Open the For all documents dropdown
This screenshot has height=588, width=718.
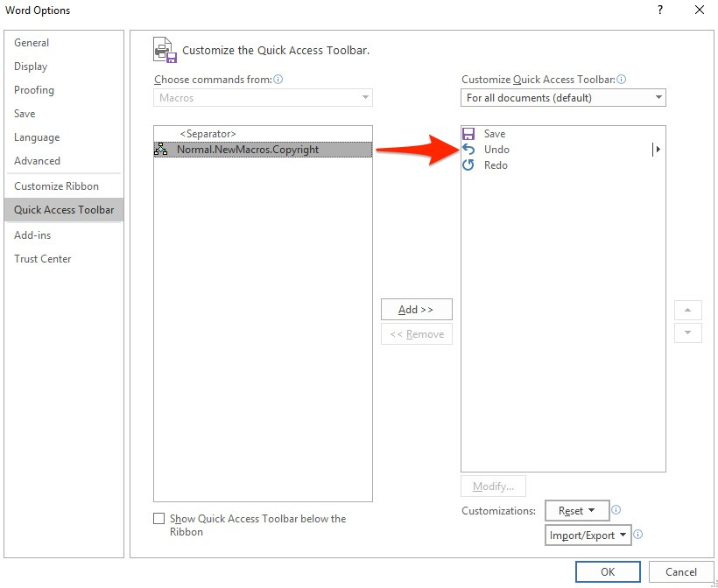point(563,98)
